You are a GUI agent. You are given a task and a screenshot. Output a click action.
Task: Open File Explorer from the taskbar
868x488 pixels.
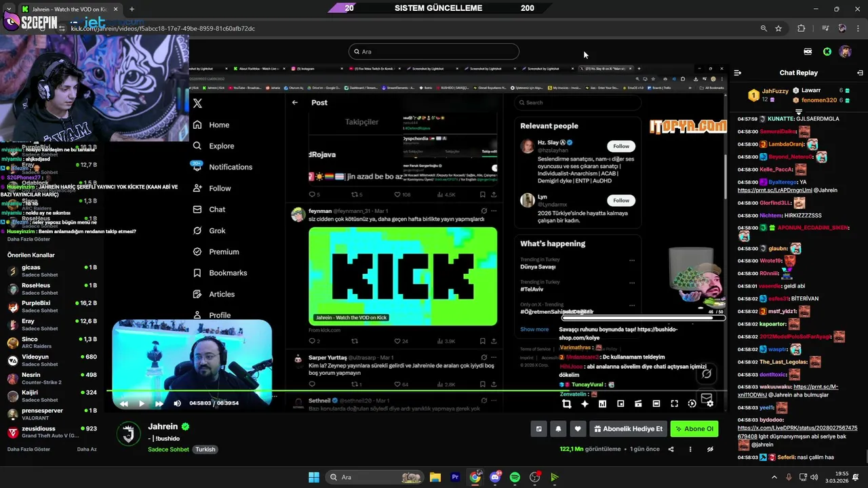[x=435, y=477]
